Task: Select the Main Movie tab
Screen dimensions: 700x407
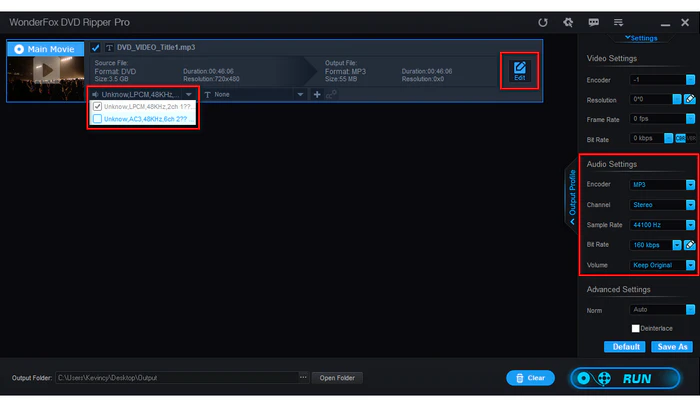Action: pos(46,49)
